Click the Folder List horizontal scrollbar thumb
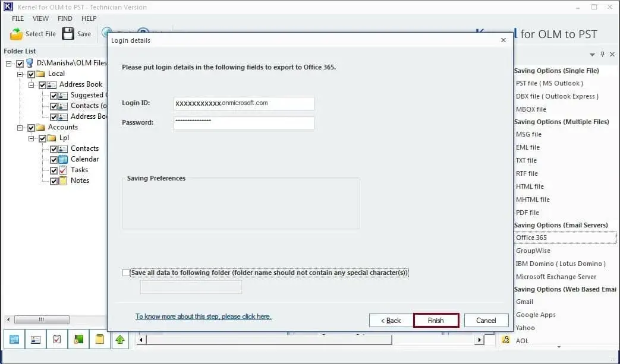 (x=42, y=319)
